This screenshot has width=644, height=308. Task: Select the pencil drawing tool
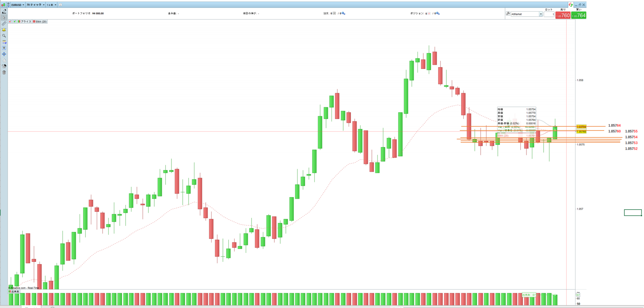pos(4,11)
